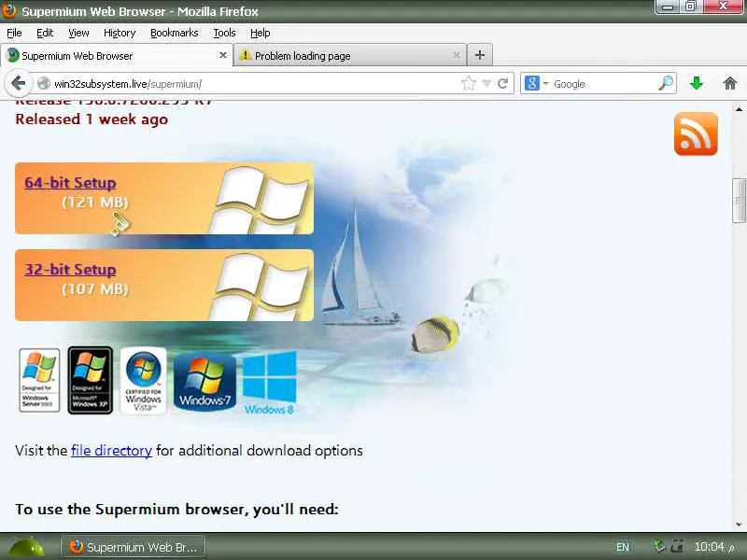Click the Windows Vista certified badge
This screenshot has height=560, width=747.
click(x=144, y=380)
